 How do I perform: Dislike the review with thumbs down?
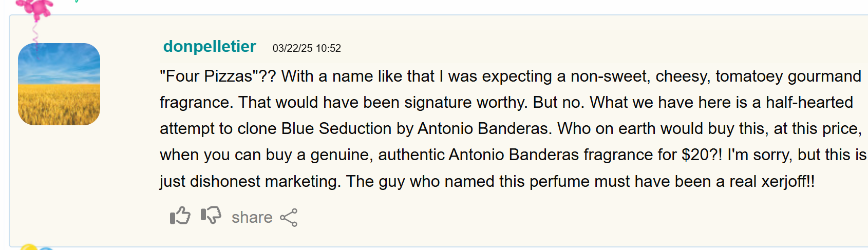pyautogui.click(x=211, y=216)
